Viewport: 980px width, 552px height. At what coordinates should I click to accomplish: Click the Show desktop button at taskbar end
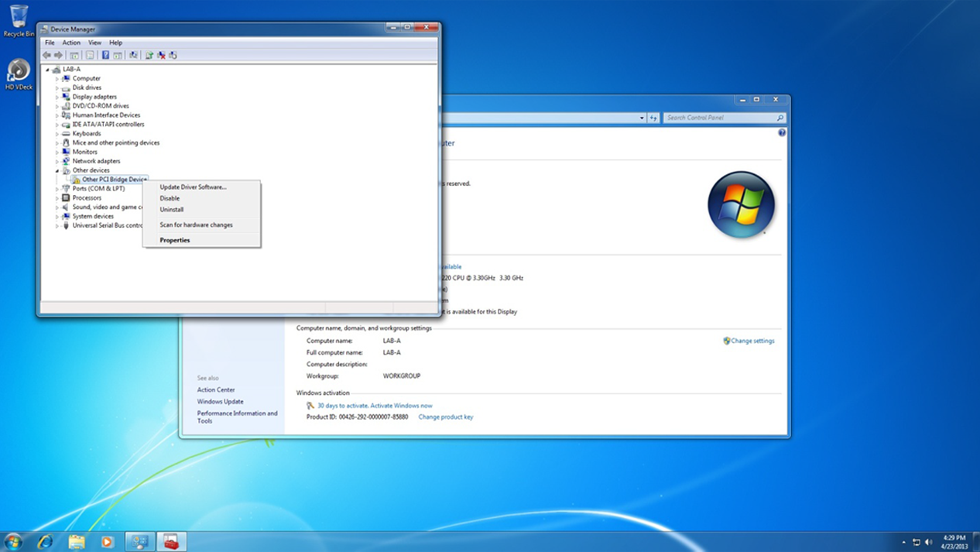click(976, 542)
